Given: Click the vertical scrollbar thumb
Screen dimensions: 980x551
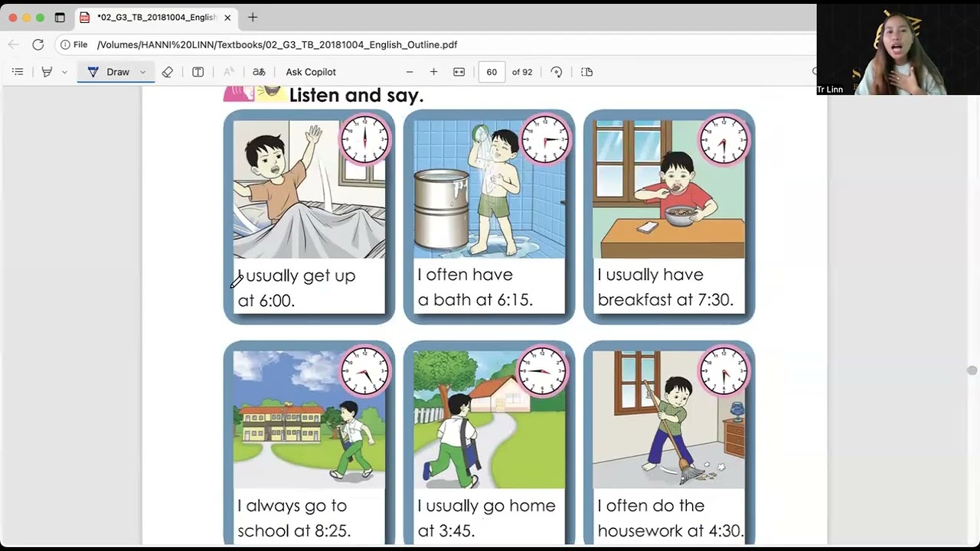Looking at the screenshot, I should click(972, 370).
